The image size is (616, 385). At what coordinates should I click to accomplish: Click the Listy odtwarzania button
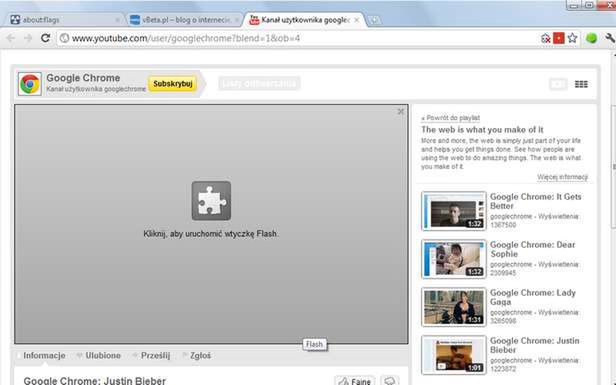click(x=259, y=84)
